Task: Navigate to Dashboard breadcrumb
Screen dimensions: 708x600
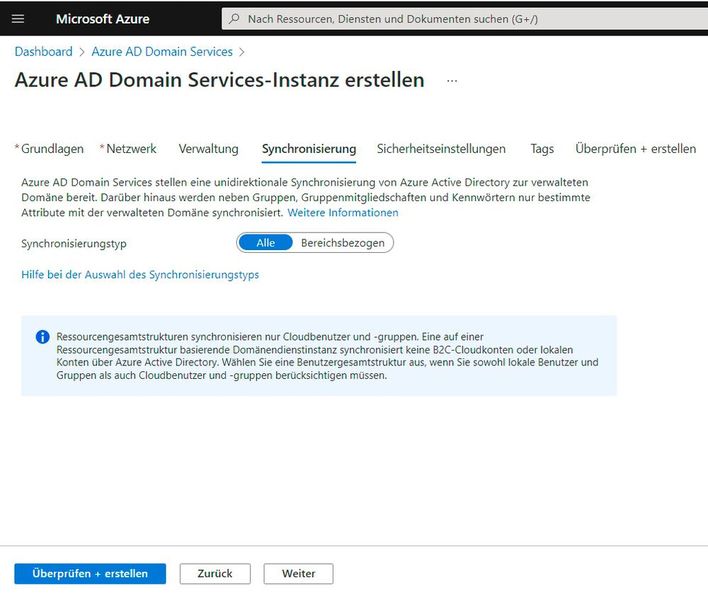Action: [x=43, y=51]
